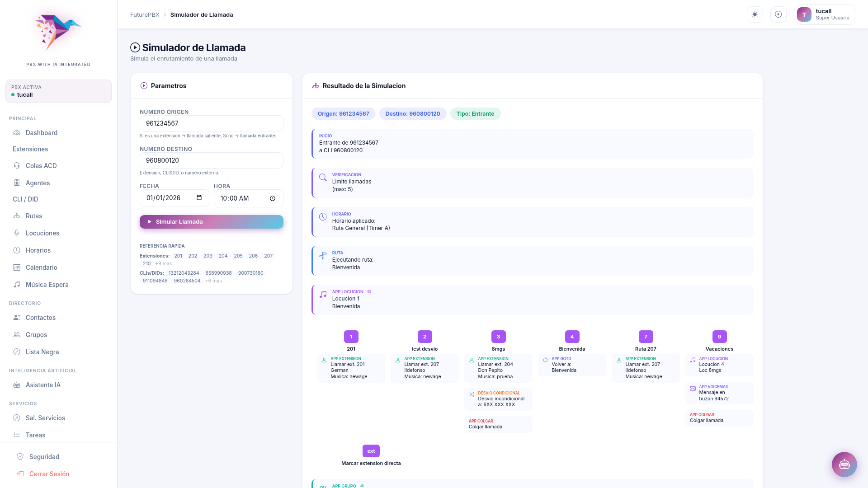Select extension 204 quick reference chip

click(x=223, y=256)
